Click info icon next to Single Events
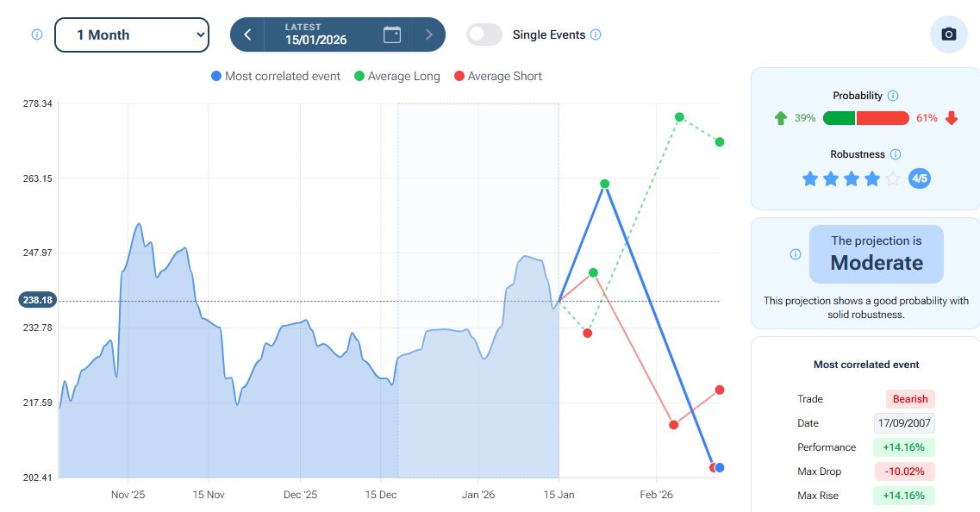This screenshot has width=980, height=512. coord(596,35)
